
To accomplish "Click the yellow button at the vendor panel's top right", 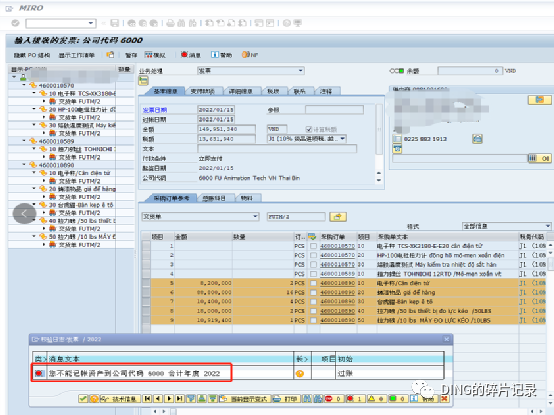I will pos(539,100).
